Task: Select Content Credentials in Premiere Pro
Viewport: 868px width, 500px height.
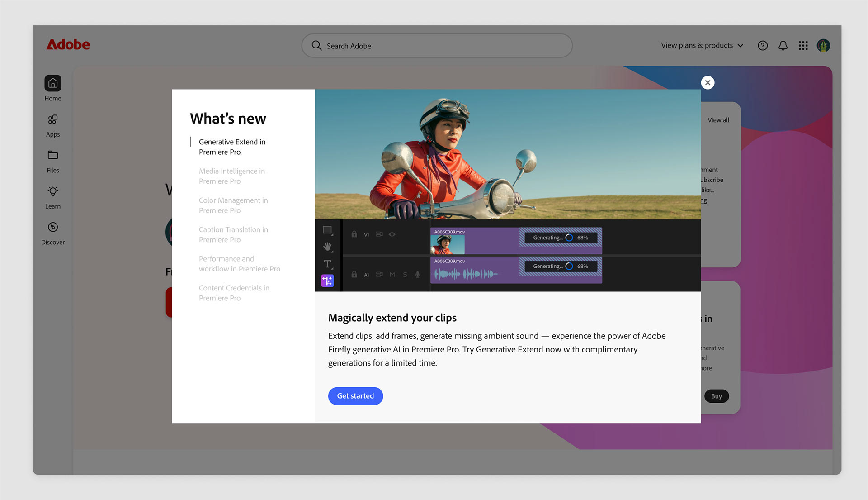Action: (x=234, y=293)
